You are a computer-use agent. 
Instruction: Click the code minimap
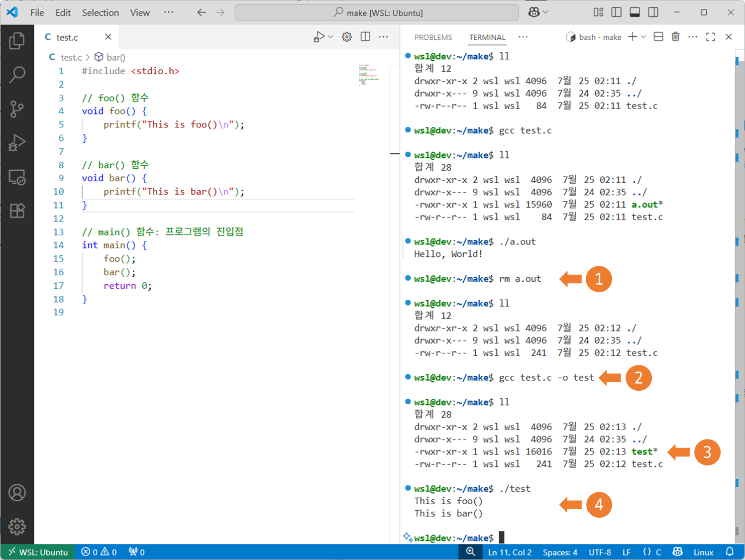coord(369,75)
